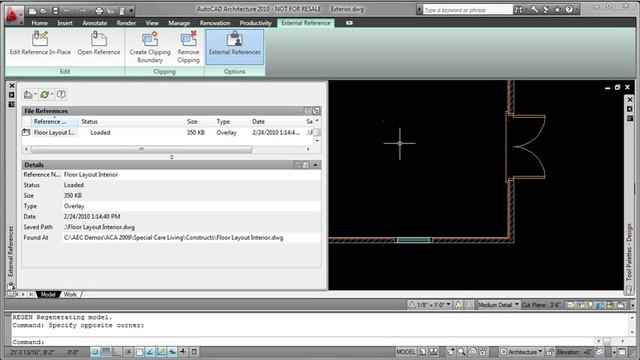Click Zoom magnifier icon in status bar
The image size is (640, 360).
pos(461,352)
